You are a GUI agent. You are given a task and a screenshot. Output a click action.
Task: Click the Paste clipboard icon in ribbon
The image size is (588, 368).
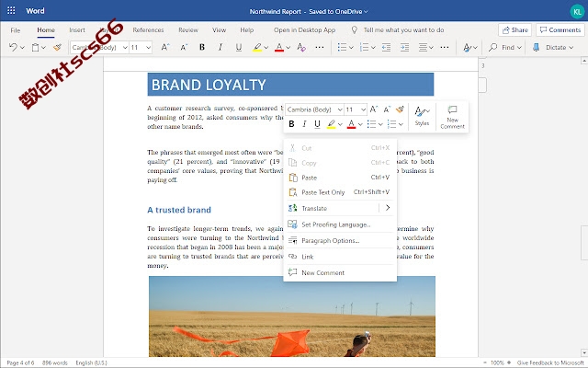coord(35,47)
